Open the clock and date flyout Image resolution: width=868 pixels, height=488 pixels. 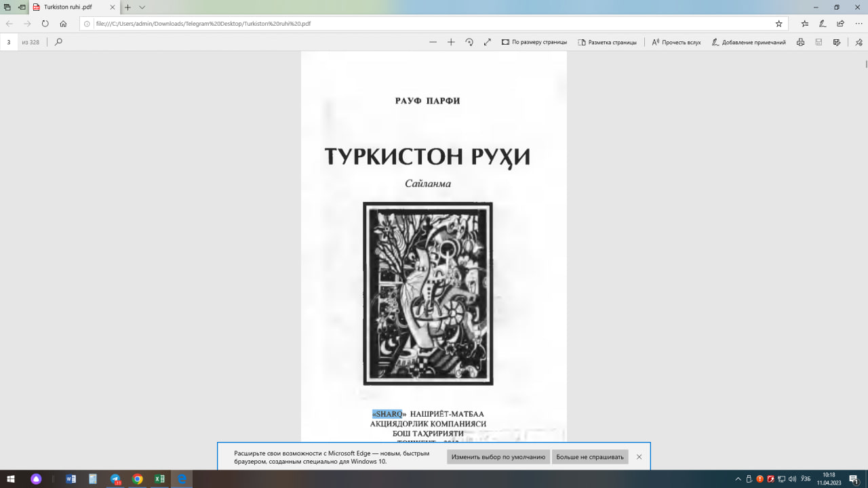point(829,479)
